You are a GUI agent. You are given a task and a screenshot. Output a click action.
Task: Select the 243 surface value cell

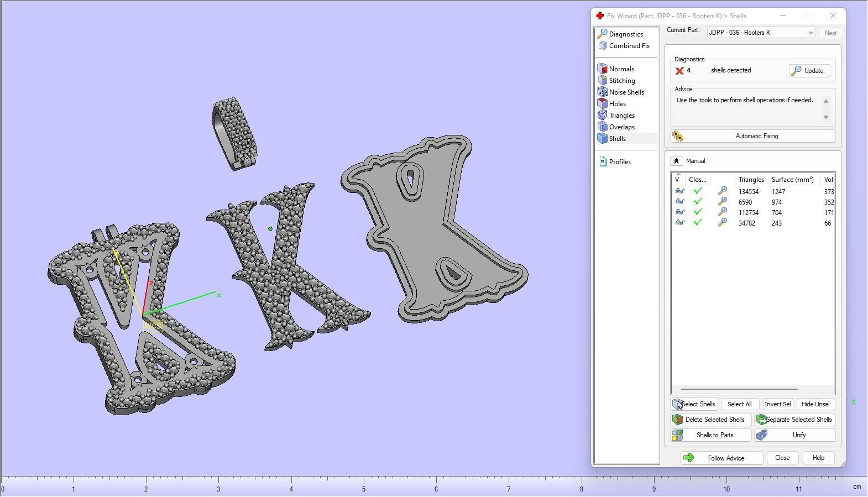pyautogui.click(x=777, y=223)
